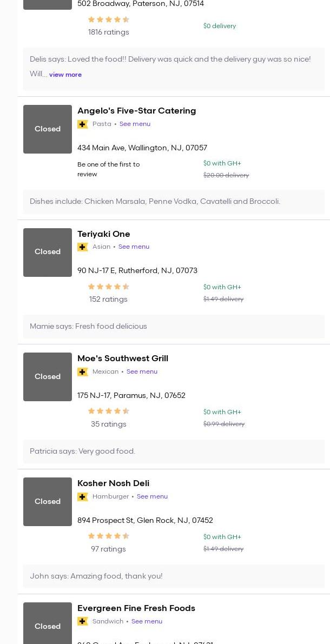The width and height of the screenshot is (330, 644).
Task: Click the Kosher Nosh Deli star rating
Action: (108, 536)
